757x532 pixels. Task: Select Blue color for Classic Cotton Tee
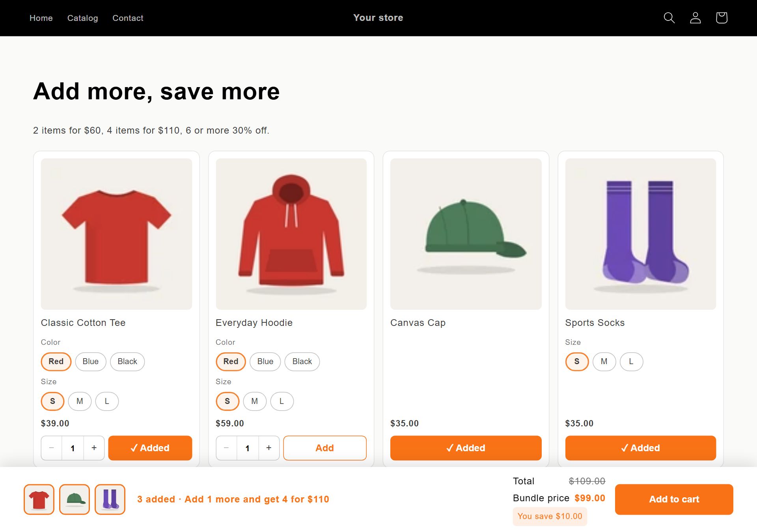[91, 361]
